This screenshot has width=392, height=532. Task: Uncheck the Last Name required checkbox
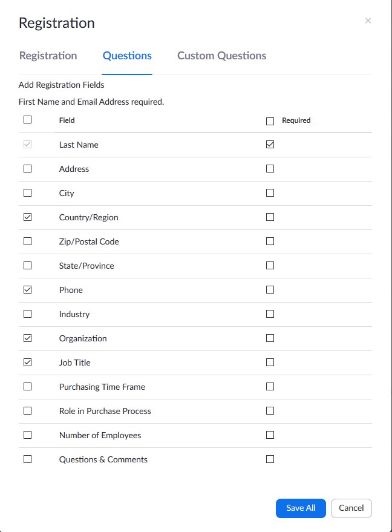270,145
